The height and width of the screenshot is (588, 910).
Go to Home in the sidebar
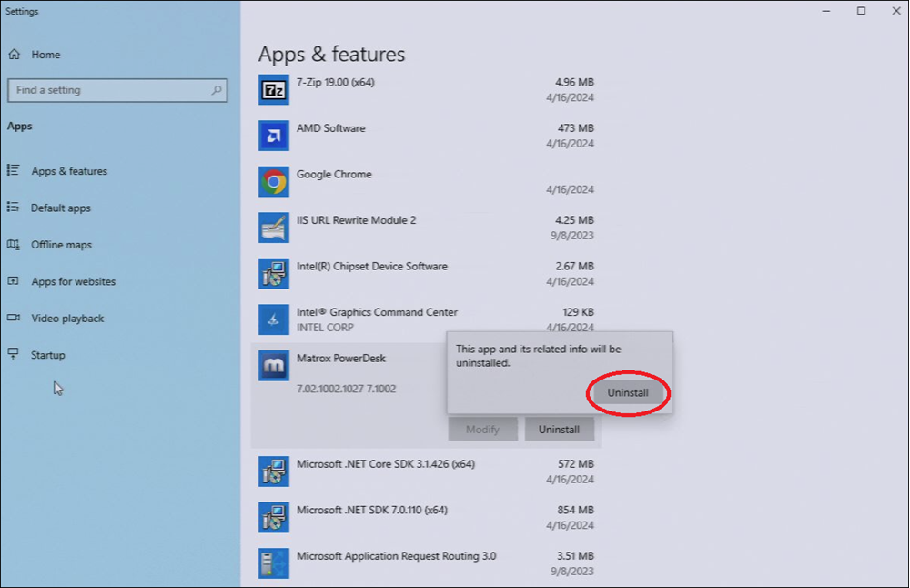[x=45, y=55]
